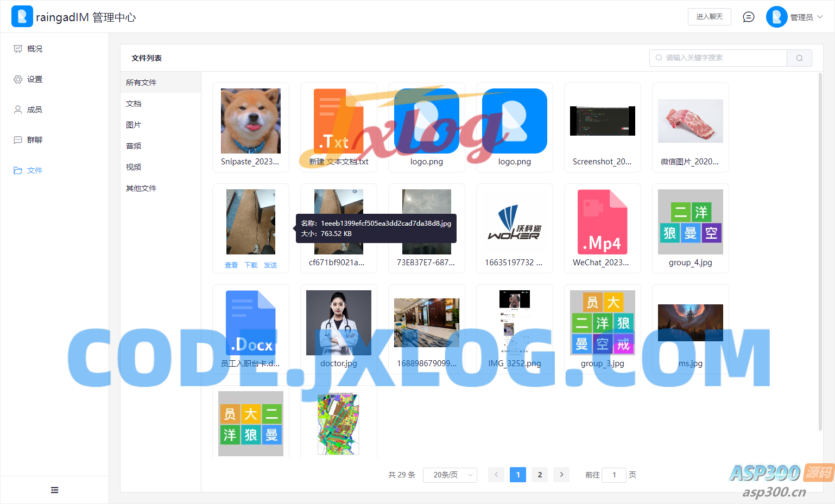The image size is (835, 504).
Task: Select the 视频 file category
Action: click(134, 167)
